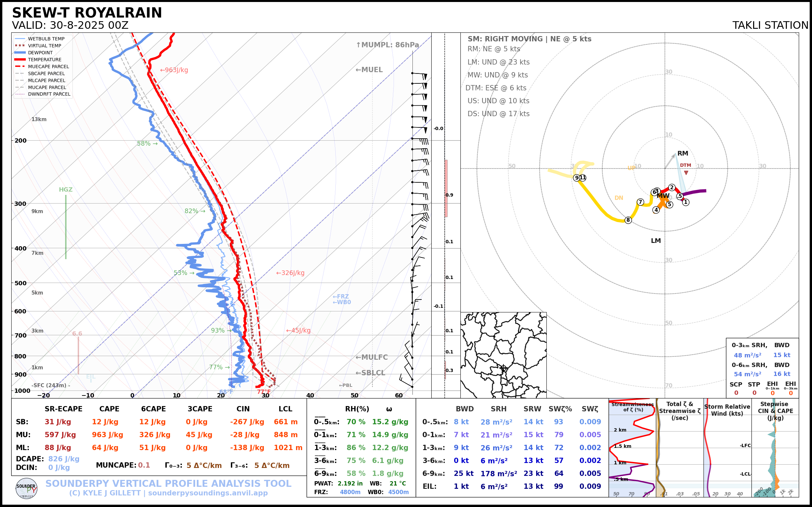The width and height of the screenshot is (812, 507).
Task: Click the TAKLI STATION title text
Action: click(x=770, y=25)
